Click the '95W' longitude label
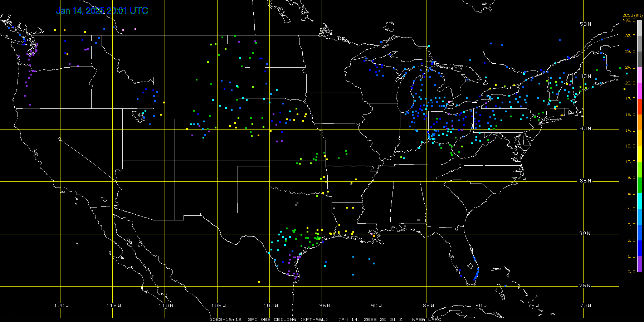Image resolution: width=644 pixels, height=322 pixels. pyautogui.click(x=325, y=306)
